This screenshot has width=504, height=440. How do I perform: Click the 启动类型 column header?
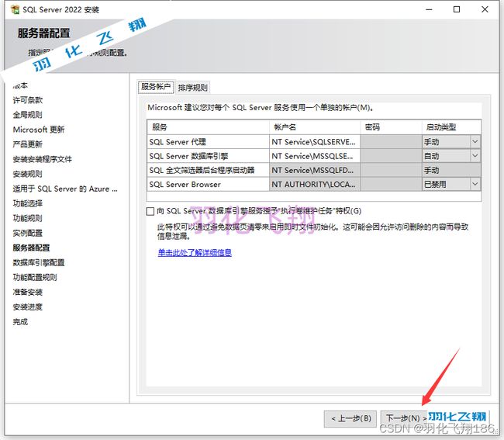(x=451, y=127)
